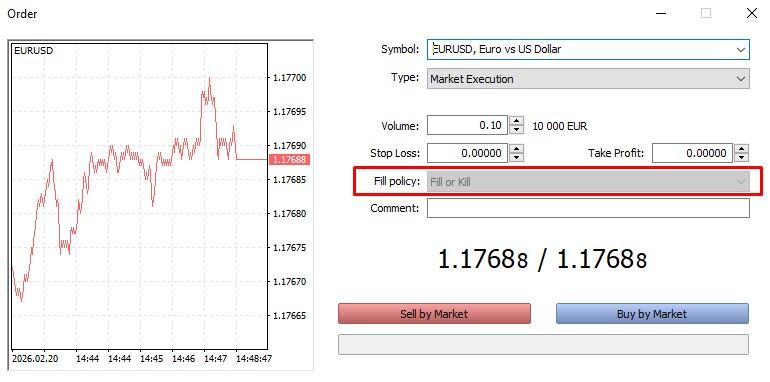Click the 10 000 EUR volume text
The height and width of the screenshot is (382, 770).
pyautogui.click(x=560, y=126)
